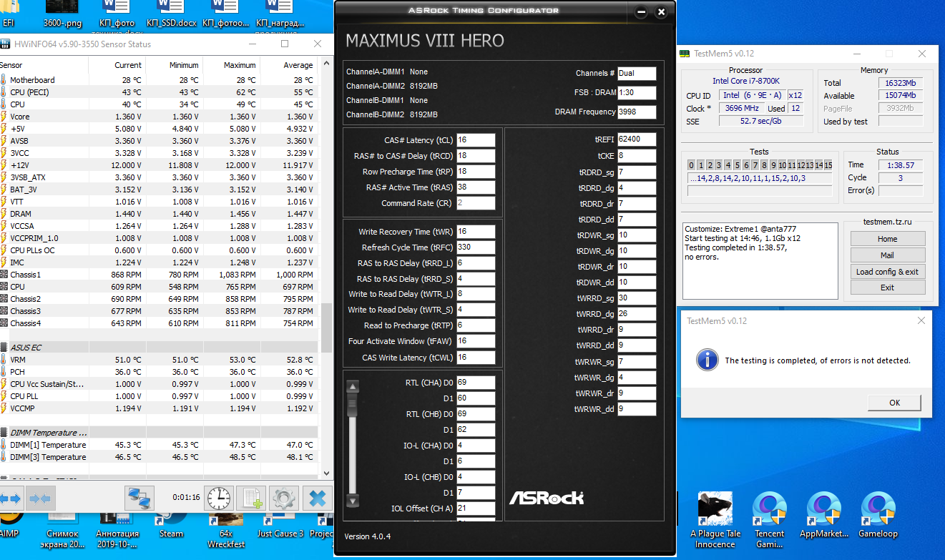Click the Four Activate Window (tFAW) field
The image size is (945, 560).
476,342
